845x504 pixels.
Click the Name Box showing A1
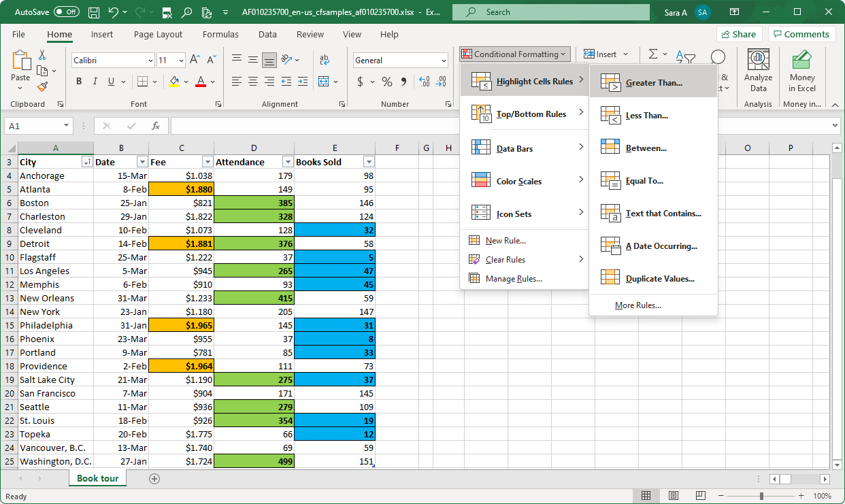[x=33, y=126]
